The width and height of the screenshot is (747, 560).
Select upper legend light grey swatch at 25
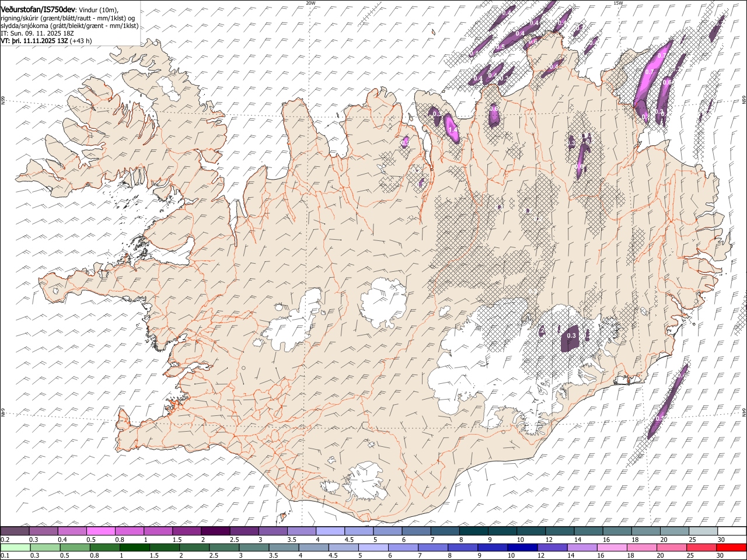pos(703,531)
